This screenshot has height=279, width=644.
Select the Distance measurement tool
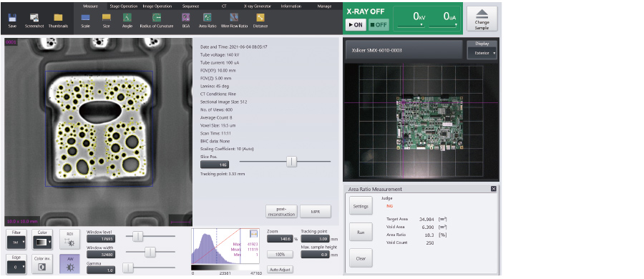[260, 18]
